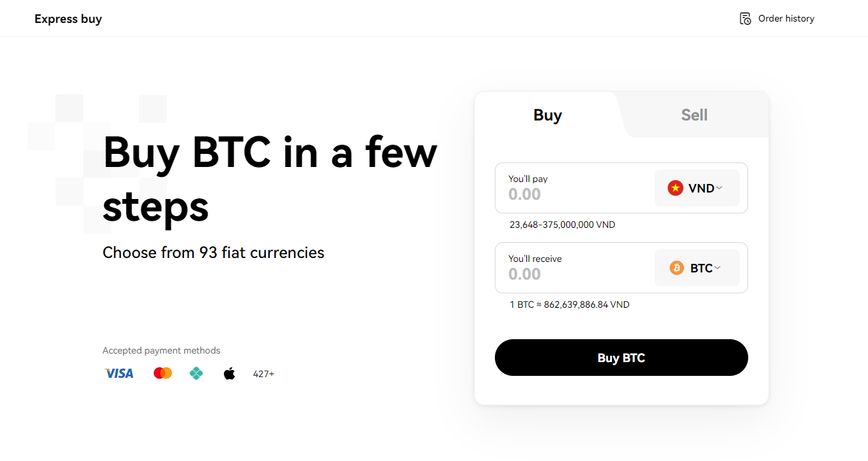The width and height of the screenshot is (868, 461).
Task: Click the Mastercard payment icon
Action: (x=162, y=373)
